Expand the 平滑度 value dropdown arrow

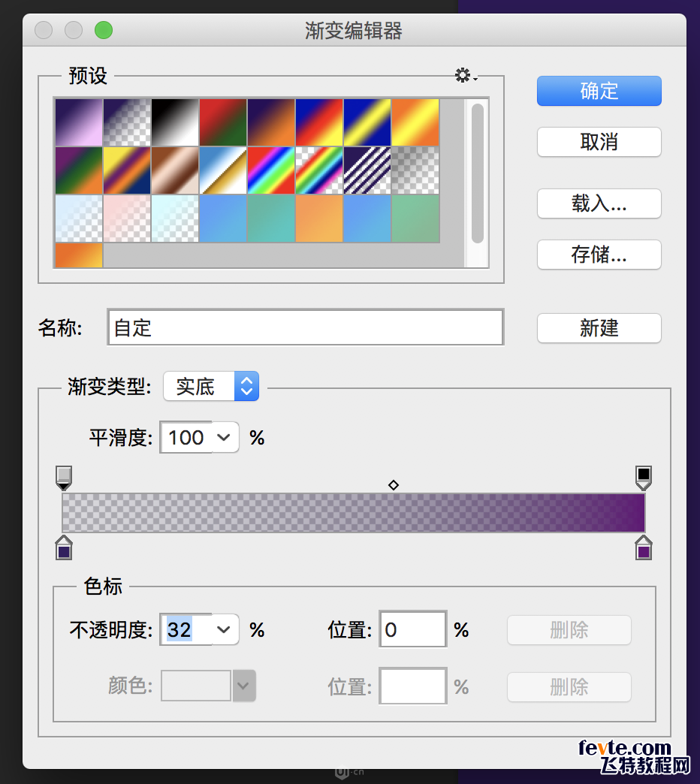pyautogui.click(x=224, y=438)
